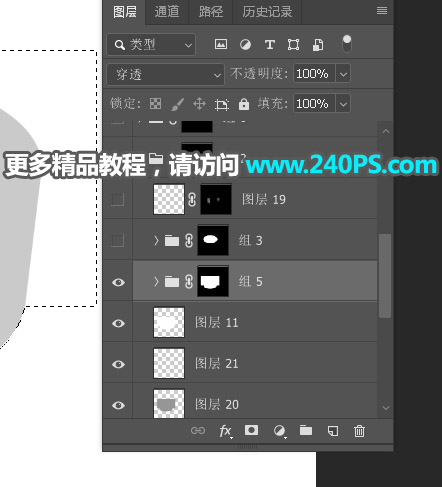Screen dimensions: 442x487
Task: Open the 类型 filter type dropdown
Action: click(x=151, y=44)
